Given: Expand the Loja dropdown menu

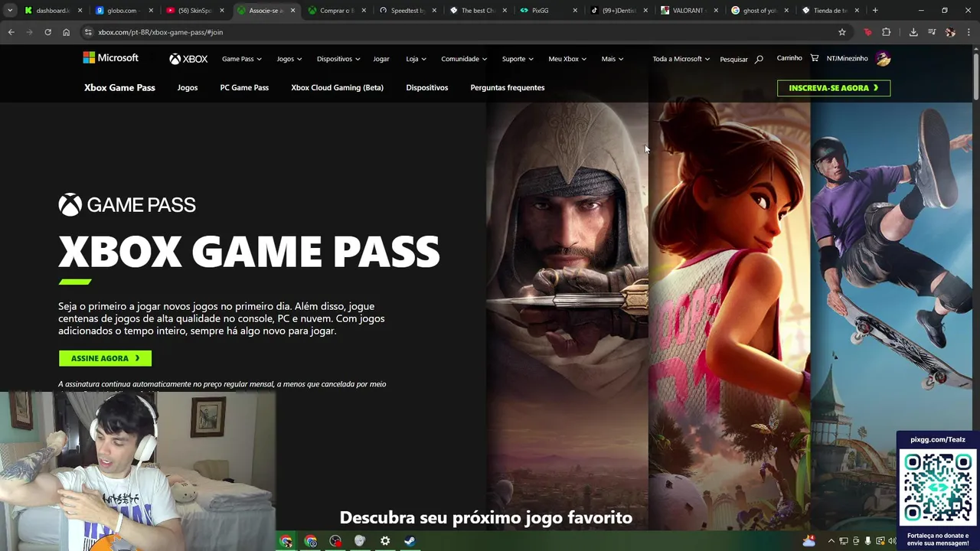Looking at the screenshot, I should [x=416, y=59].
